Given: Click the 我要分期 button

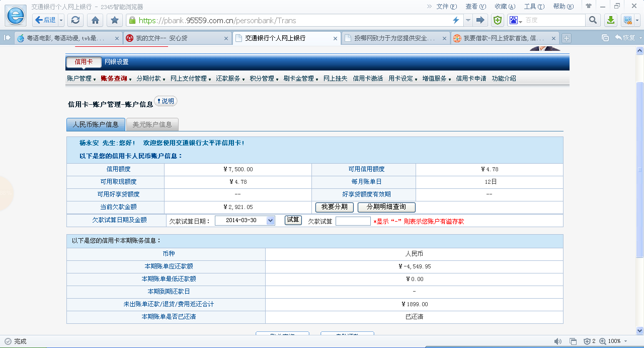Looking at the screenshot, I should coord(335,207).
